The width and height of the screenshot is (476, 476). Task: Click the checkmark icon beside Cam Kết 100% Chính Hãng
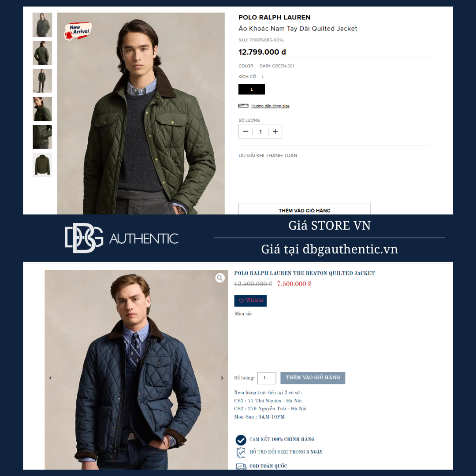[x=241, y=440]
